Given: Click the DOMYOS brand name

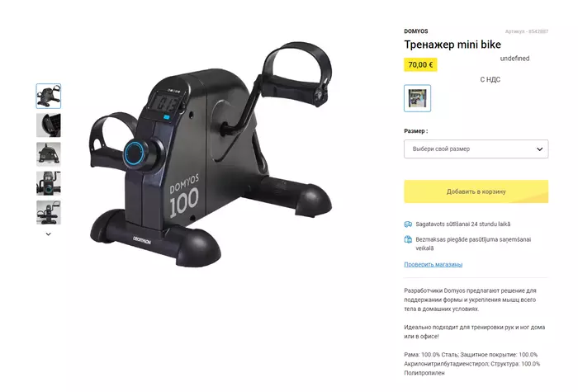Looking at the screenshot, I should point(416,31).
